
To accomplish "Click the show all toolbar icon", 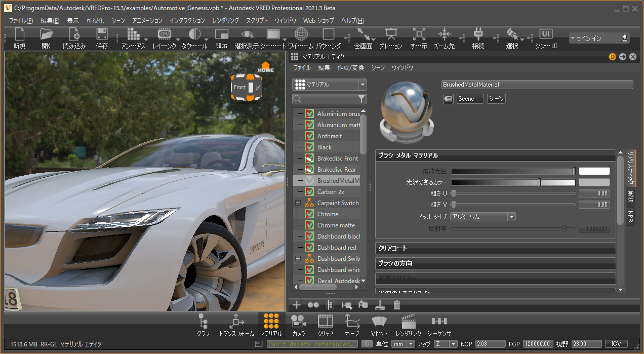I will click(419, 34).
